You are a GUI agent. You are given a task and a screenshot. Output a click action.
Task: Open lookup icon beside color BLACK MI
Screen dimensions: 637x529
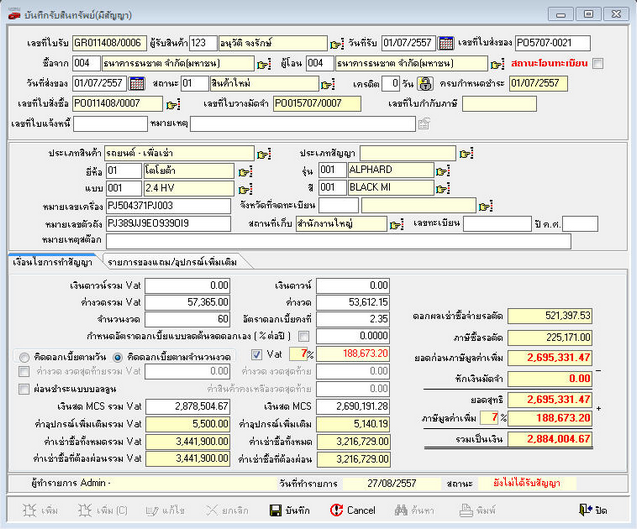tap(442, 189)
